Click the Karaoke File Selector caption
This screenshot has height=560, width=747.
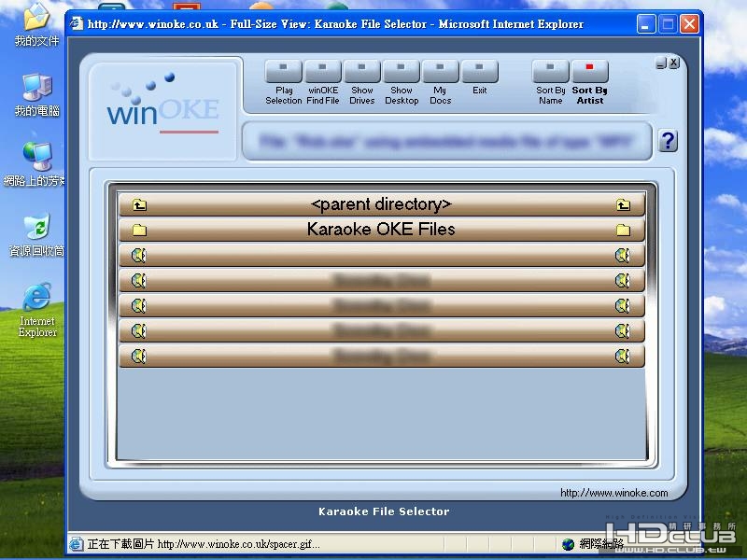[384, 511]
